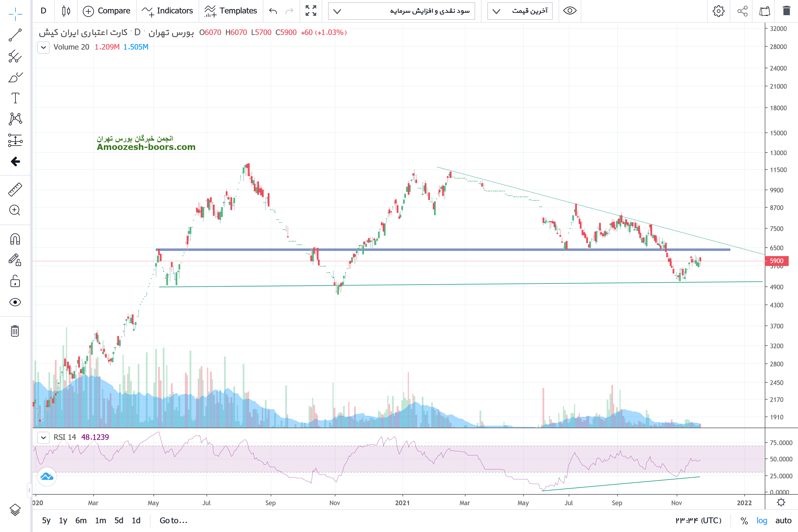Open the Indicators menu
The image size is (798, 532).
click(x=168, y=11)
